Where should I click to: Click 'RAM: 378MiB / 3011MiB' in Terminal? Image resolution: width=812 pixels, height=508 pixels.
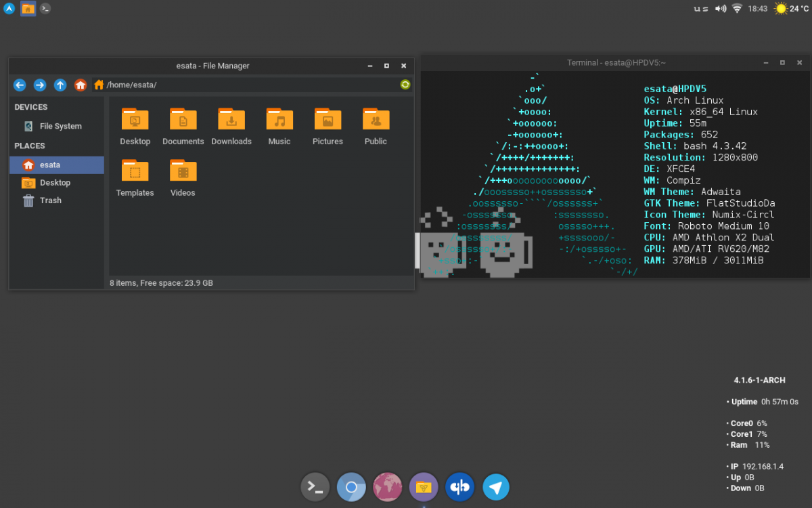tap(704, 261)
